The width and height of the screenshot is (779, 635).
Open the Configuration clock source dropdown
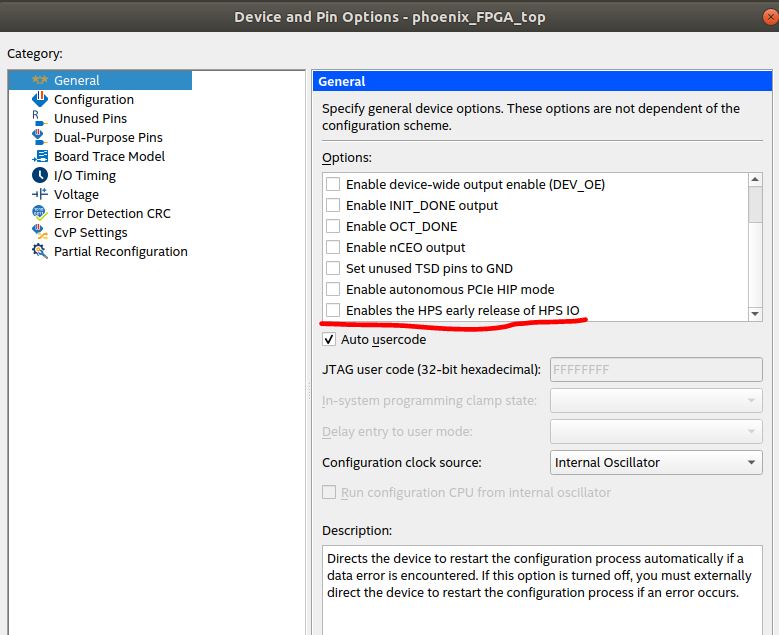(x=656, y=463)
